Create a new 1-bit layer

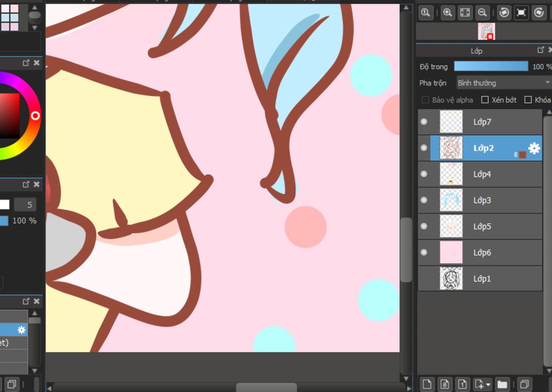click(462, 384)
